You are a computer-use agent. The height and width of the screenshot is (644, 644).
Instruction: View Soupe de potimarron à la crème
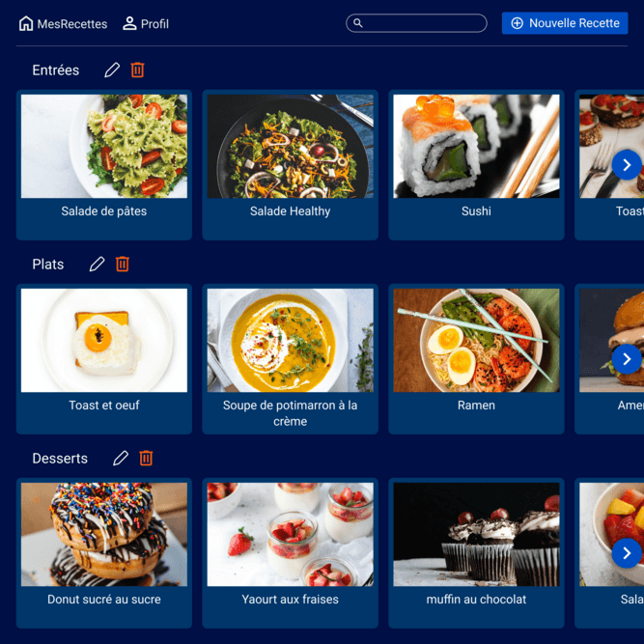click(290, 359)
